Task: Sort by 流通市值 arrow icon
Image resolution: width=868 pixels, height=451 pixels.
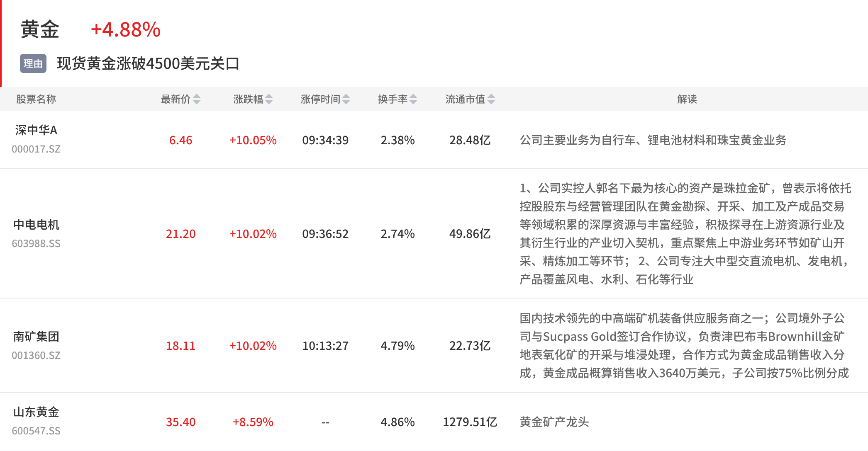Action: pyautogui.click(x=491, y=99)
